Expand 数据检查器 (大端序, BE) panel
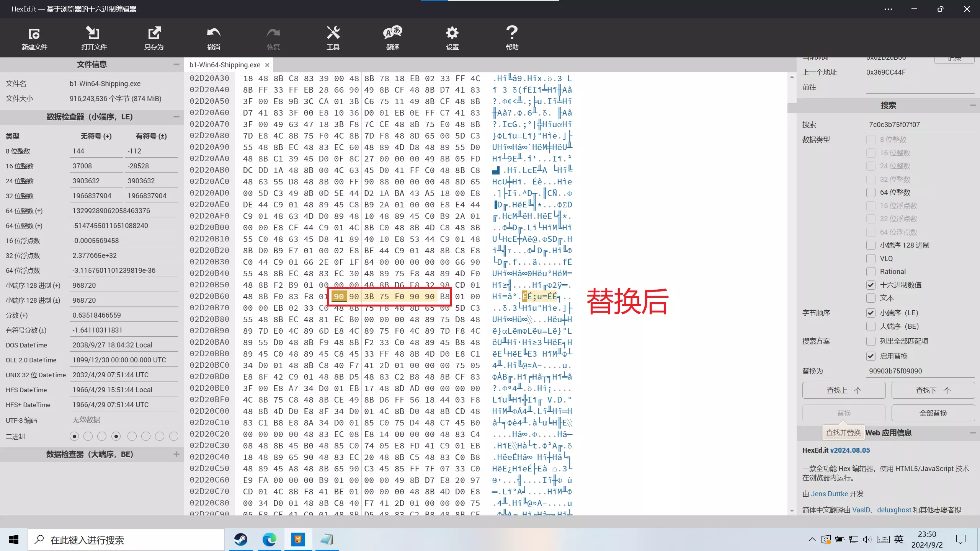Image resolution: width=980 pixels, height=551 pixels. [176, 454]
